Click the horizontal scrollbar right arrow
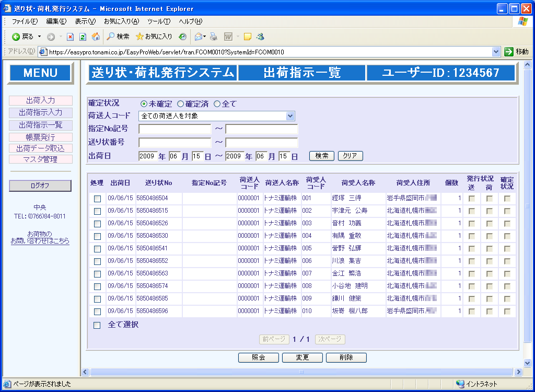 point(519,372)
